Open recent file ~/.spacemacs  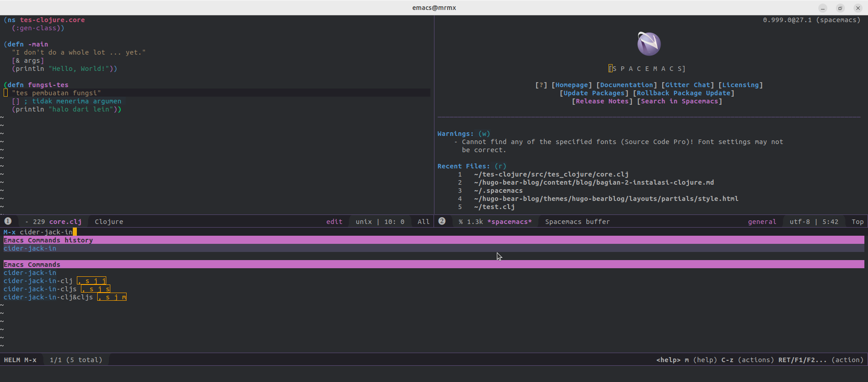click(x=498, y=191)
